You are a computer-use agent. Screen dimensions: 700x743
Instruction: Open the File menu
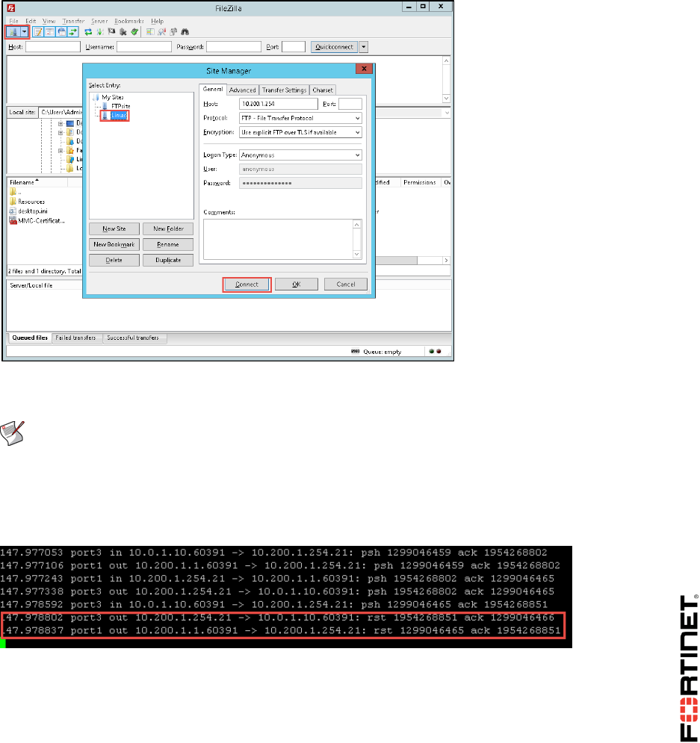point(13,22)
